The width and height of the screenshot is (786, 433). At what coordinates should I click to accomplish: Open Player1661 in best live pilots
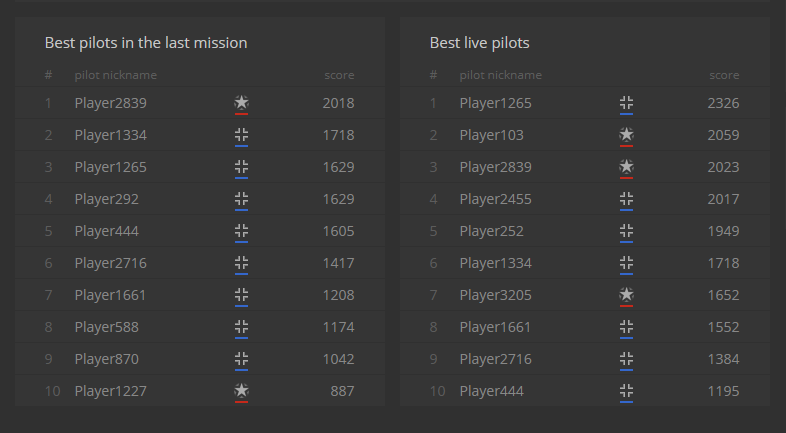click(x=495, y=327)
